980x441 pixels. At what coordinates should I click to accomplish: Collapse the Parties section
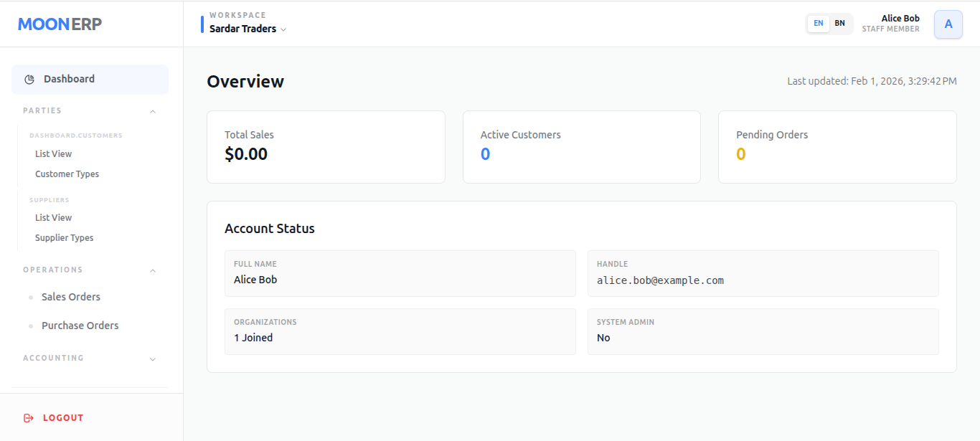click(x=152, y=111)
